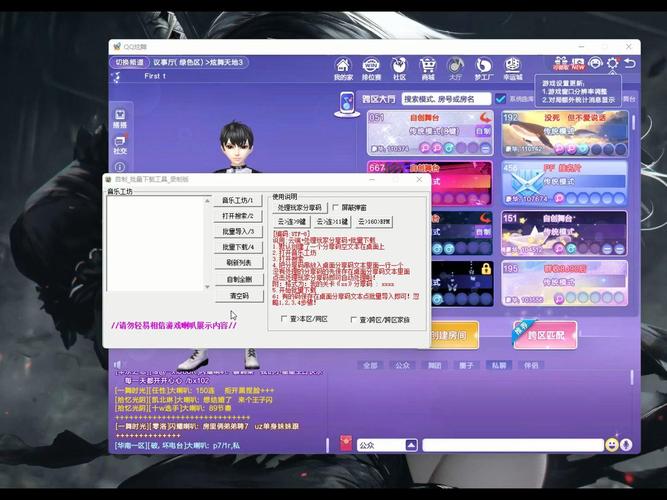Image resolution: width=667 pixels, height=500 pixels.
Task: Click list scroll up arrow in 音乐工坊
Action: click(x=207, y=200)
